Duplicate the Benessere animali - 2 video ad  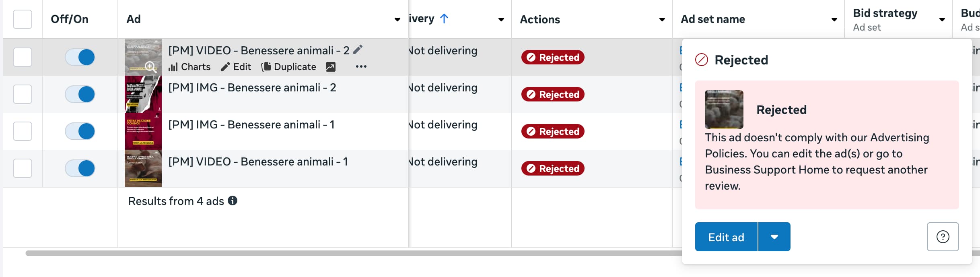pyautogui.click(x=289, y=67)
